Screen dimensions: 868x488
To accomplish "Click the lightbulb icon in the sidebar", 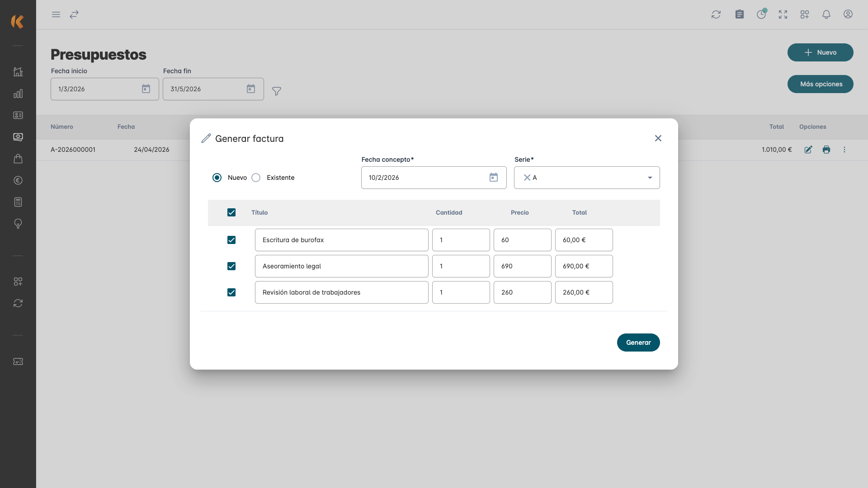I will point(18,224).
